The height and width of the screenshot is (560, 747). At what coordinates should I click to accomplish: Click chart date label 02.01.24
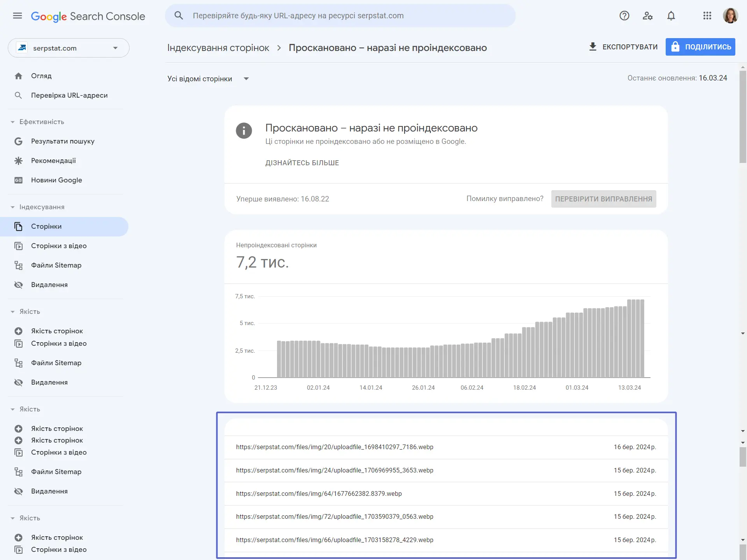coord(318,388)
